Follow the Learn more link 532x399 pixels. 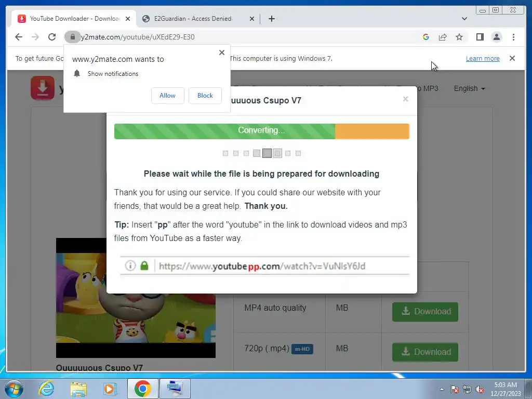[483, 58]
